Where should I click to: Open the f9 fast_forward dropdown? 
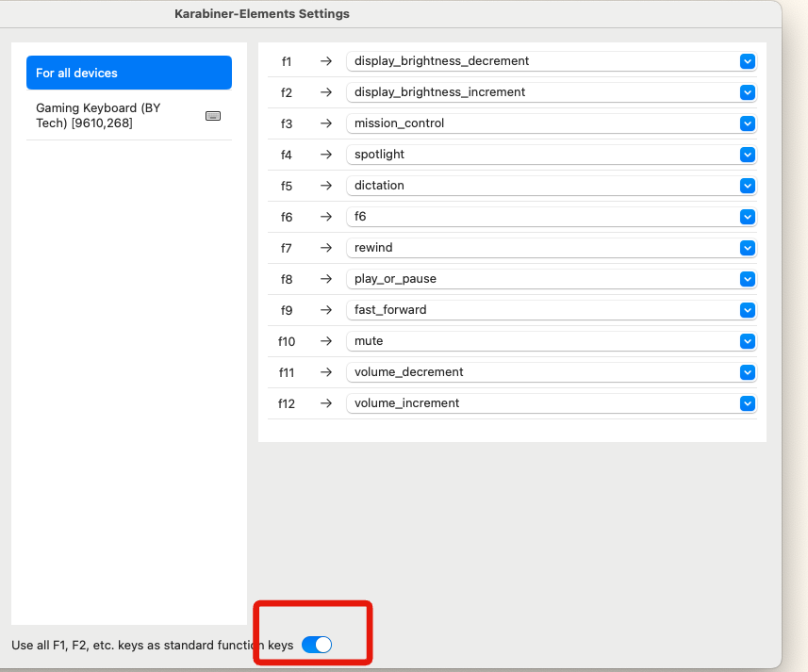coord(552,310)
